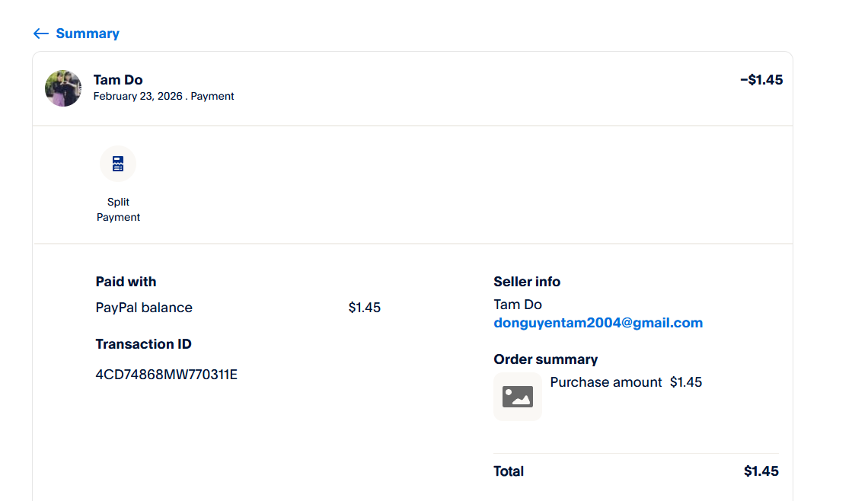Click the February 23, 2026 payment date
868x501 pixels.
pos(138,97)
